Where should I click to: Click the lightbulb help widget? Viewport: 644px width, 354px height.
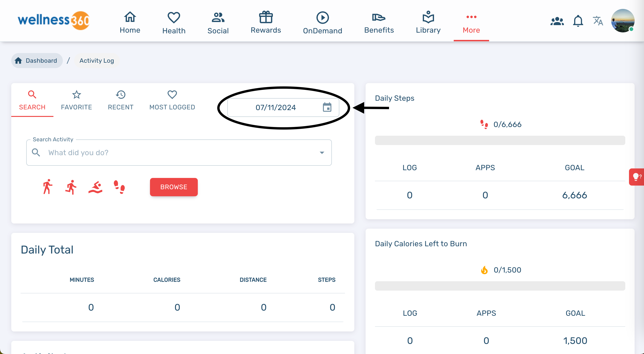pos(636,177)
